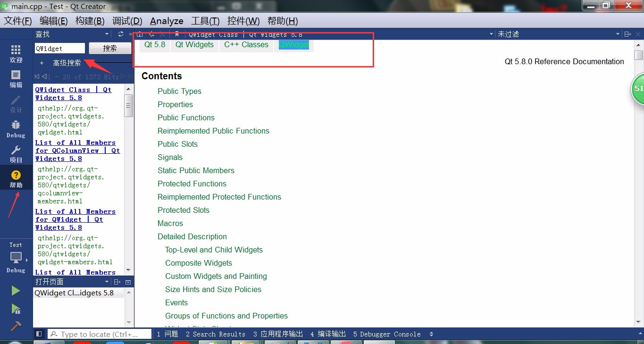This screenshot has width=644, height=344.
Task: Click the 搜索 search button
Action: click(110, 48)
